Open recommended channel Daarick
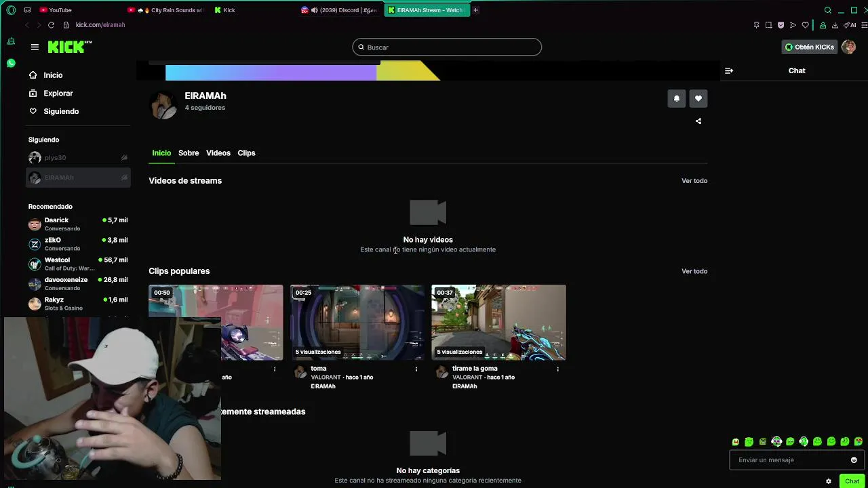The width and height of the screenshot is (868, 488). [x=79, y=224]
